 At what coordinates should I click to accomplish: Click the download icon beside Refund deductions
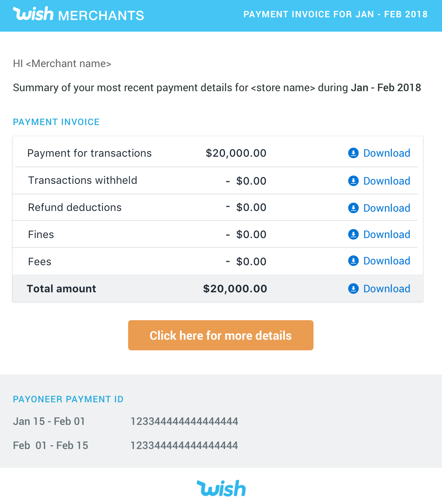point(353,208)
